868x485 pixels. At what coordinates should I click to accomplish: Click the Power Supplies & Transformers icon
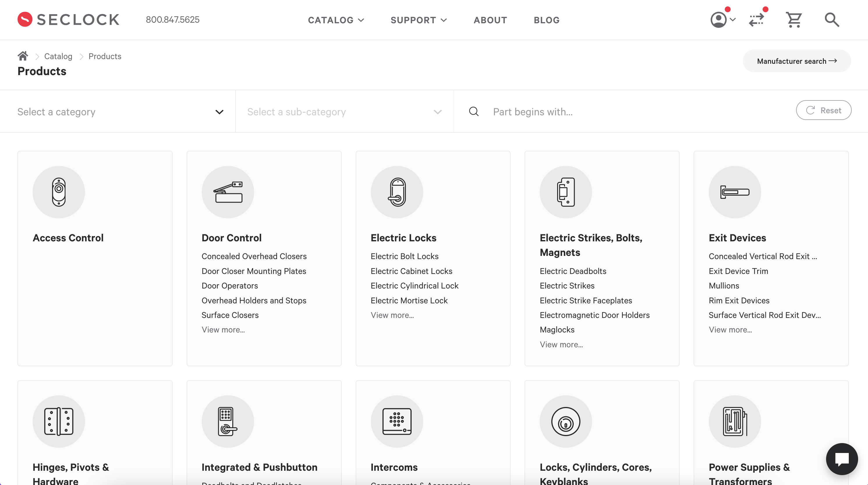point(735,421)
